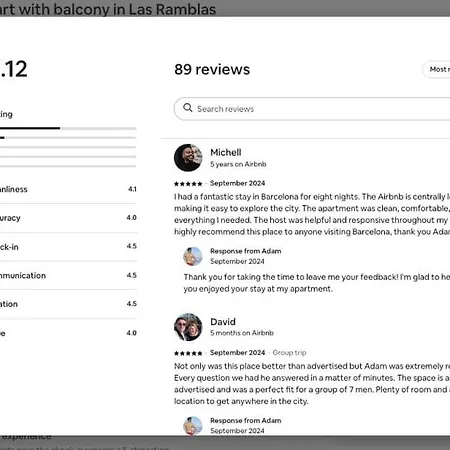Screen dimensions: 450x450
Task: Click the David reviewer name
Action: [223, 322]
